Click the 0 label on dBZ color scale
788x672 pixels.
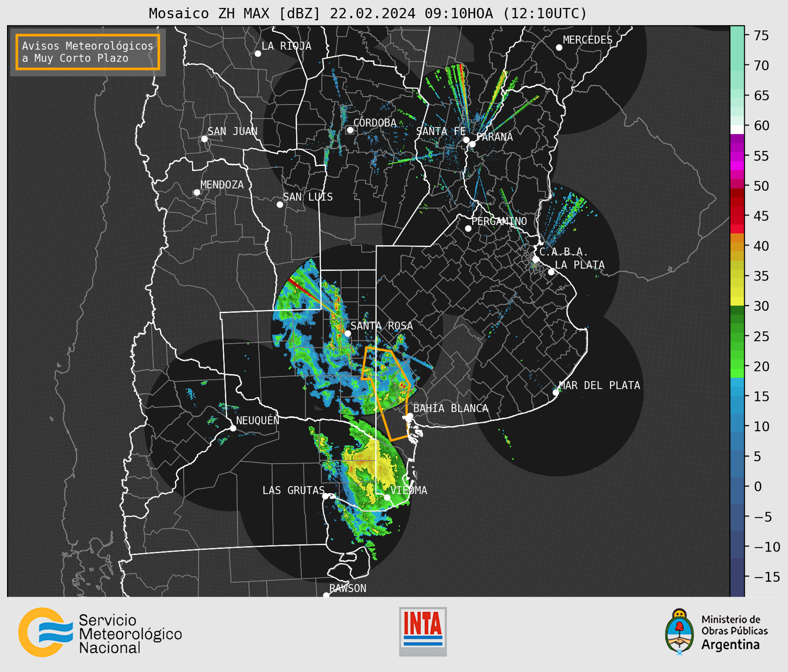[x=758, y=486]
